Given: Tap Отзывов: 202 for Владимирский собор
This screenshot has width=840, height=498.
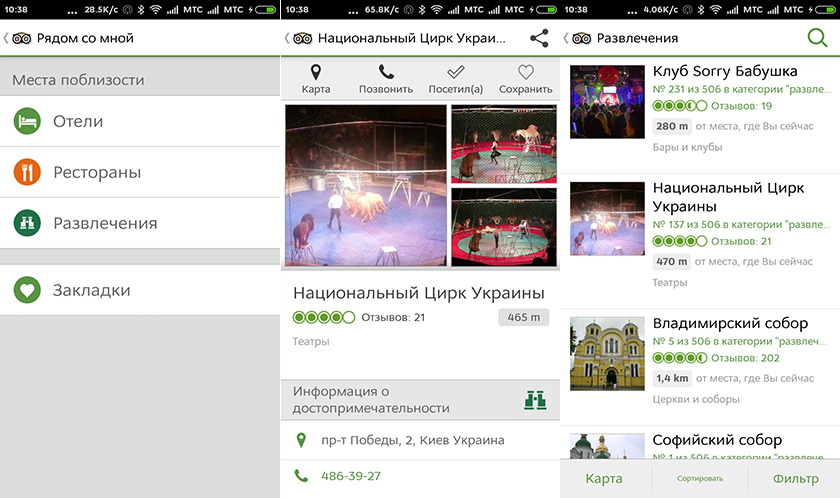Looking at the screenshot, I should click(745, 358).
